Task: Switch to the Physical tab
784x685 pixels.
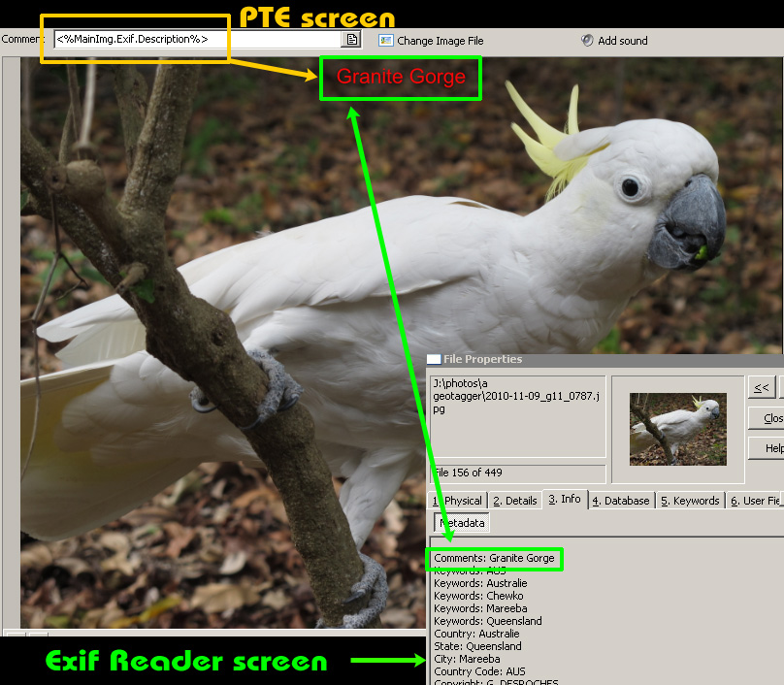Action: (458, 501)
